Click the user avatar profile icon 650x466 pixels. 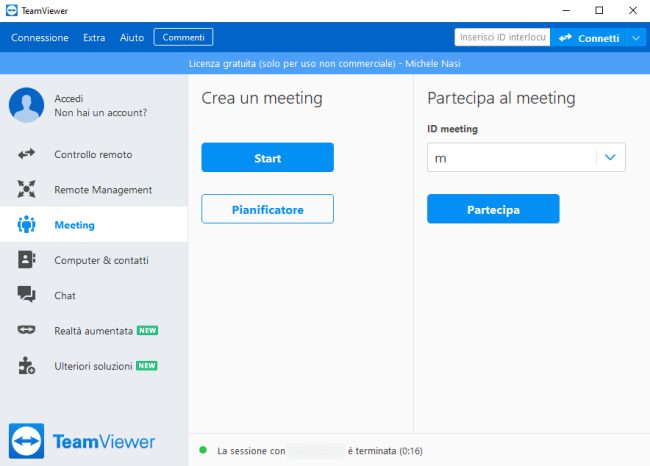[27, 105]
